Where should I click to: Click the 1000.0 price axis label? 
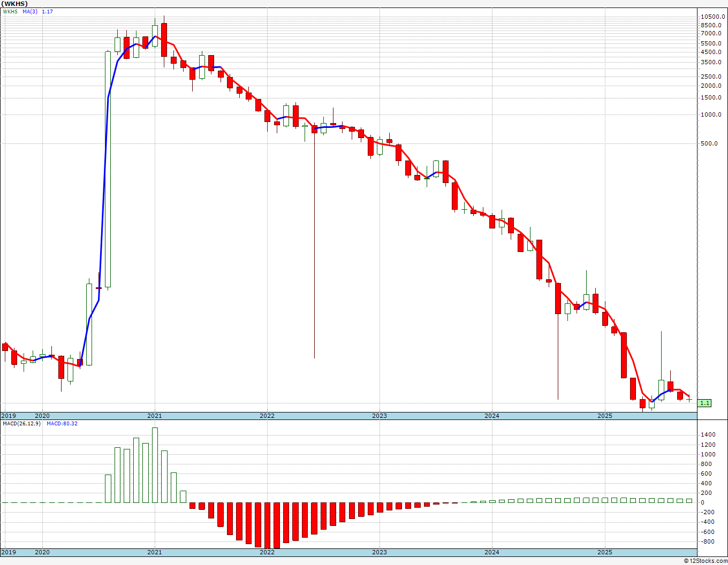(x=712, y=114)
